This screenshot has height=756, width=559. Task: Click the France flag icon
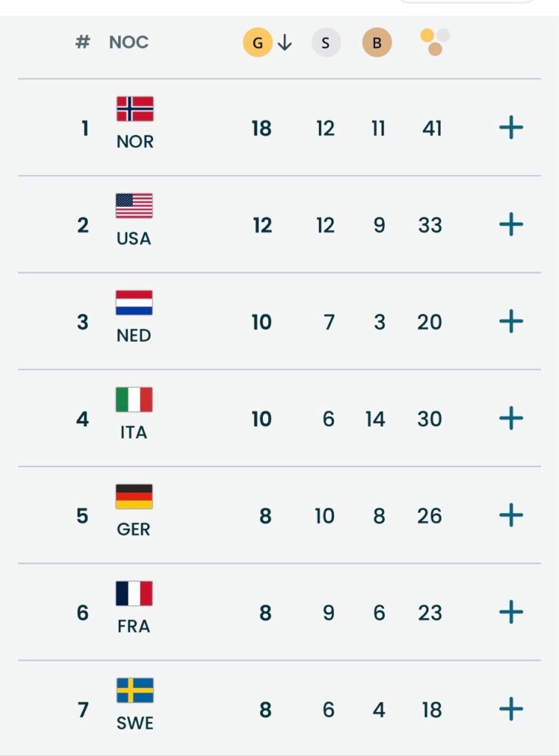click(x=134, y=594)
